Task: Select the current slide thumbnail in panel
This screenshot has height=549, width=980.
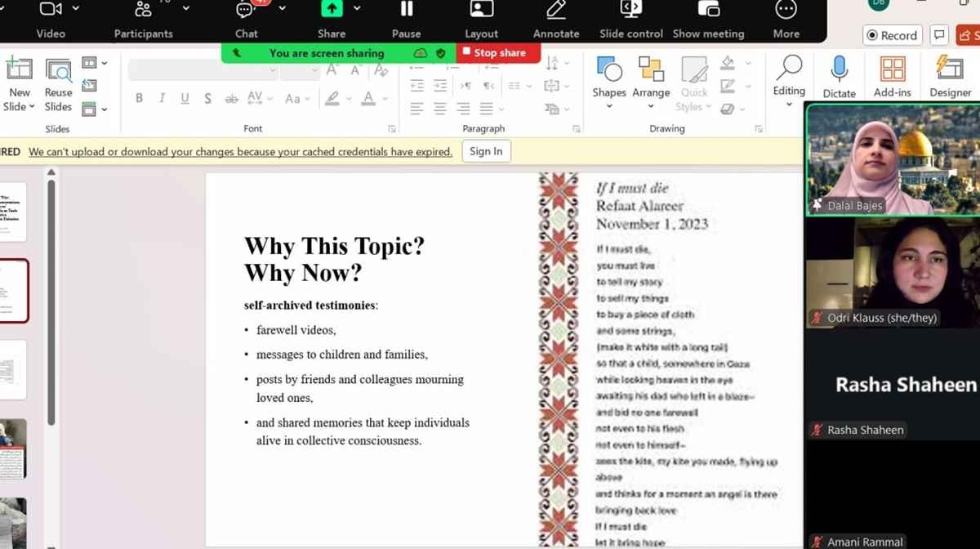Action: coord(14,291)
